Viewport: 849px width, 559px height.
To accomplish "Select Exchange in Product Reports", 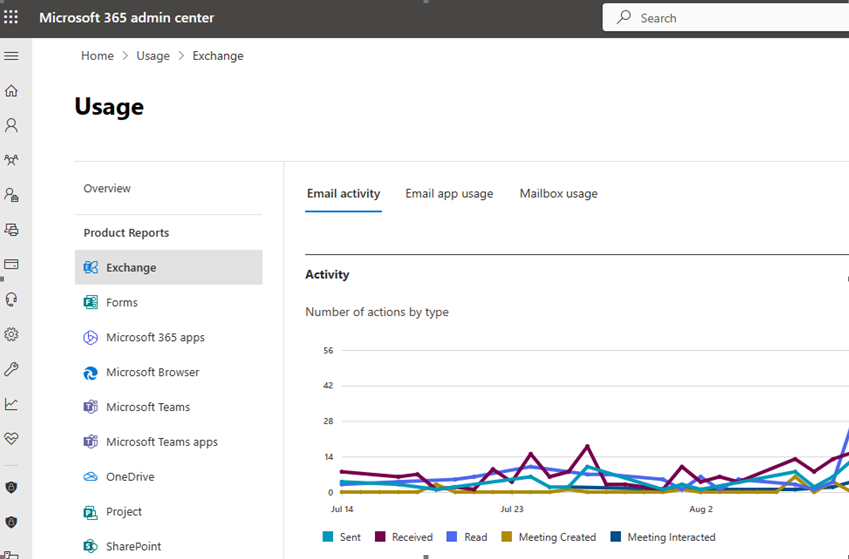I will [168, 268].
